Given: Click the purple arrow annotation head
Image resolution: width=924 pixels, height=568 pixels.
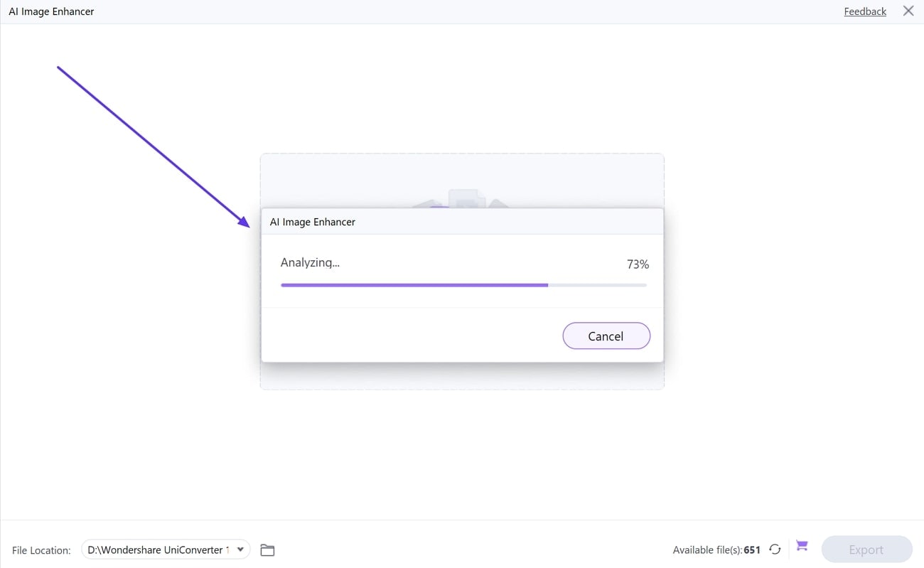Looking at the screenshot, I should [244, 222].
